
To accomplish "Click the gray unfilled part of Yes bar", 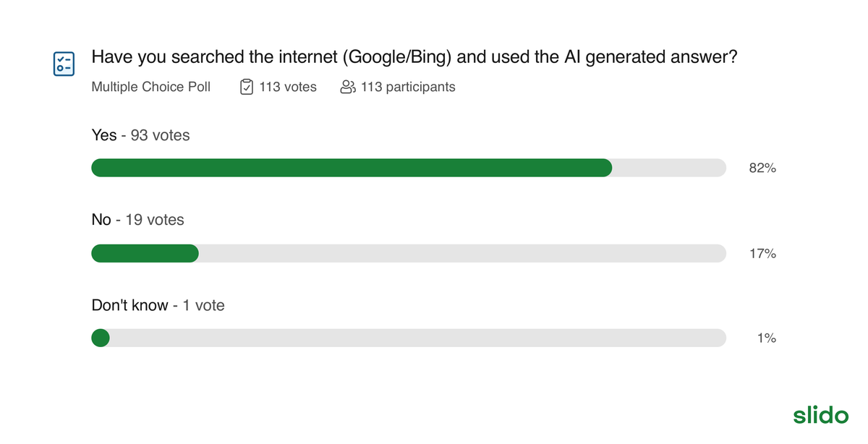I will point(668,168).
